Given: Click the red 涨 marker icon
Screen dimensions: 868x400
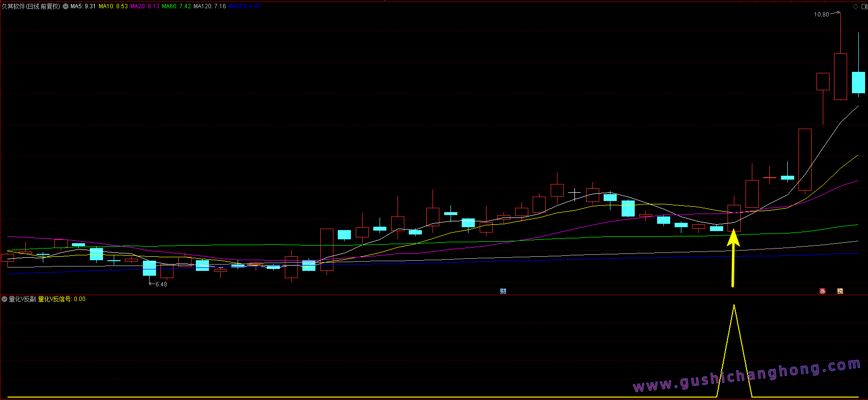Looking at the screenshot, I should pos(822,291).
